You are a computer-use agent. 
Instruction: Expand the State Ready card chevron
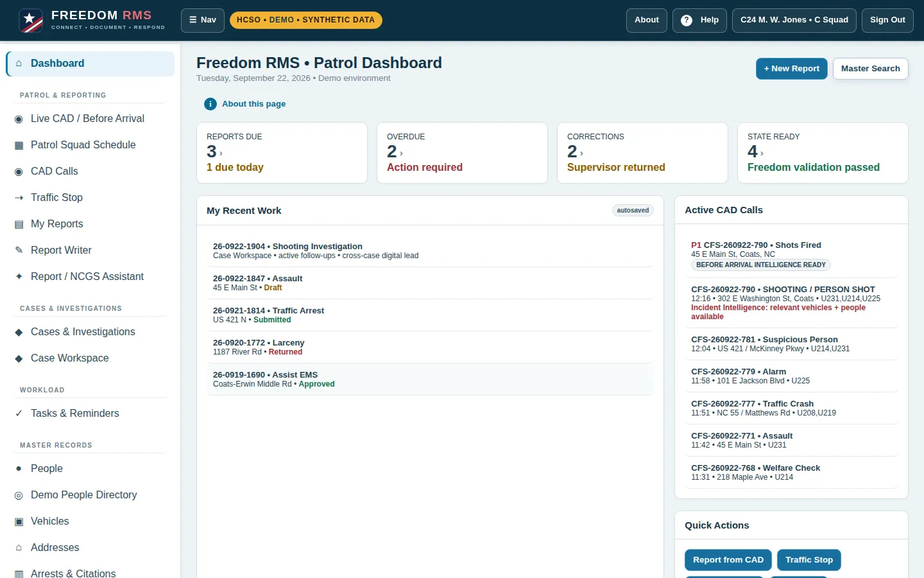click(x=762, y=153)
